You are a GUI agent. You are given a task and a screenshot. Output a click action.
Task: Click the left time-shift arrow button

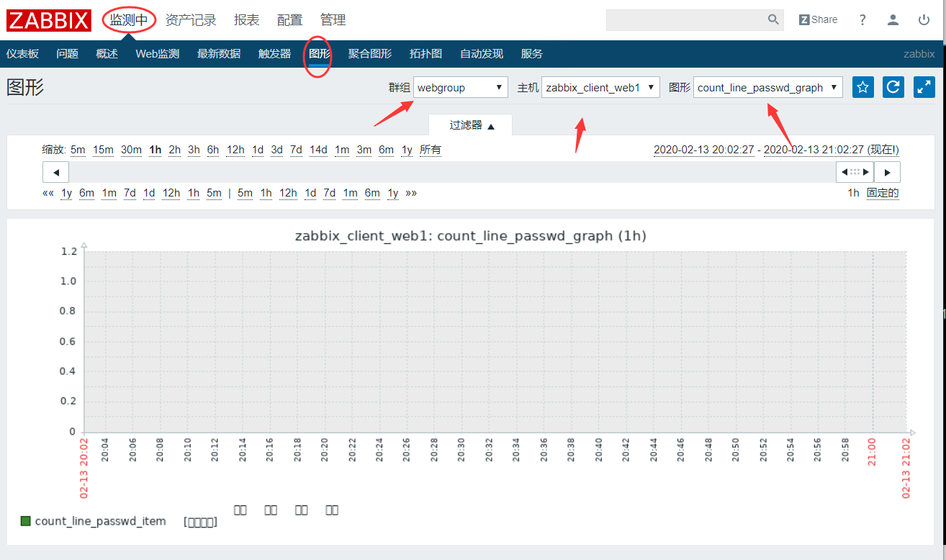coord(55,172)
